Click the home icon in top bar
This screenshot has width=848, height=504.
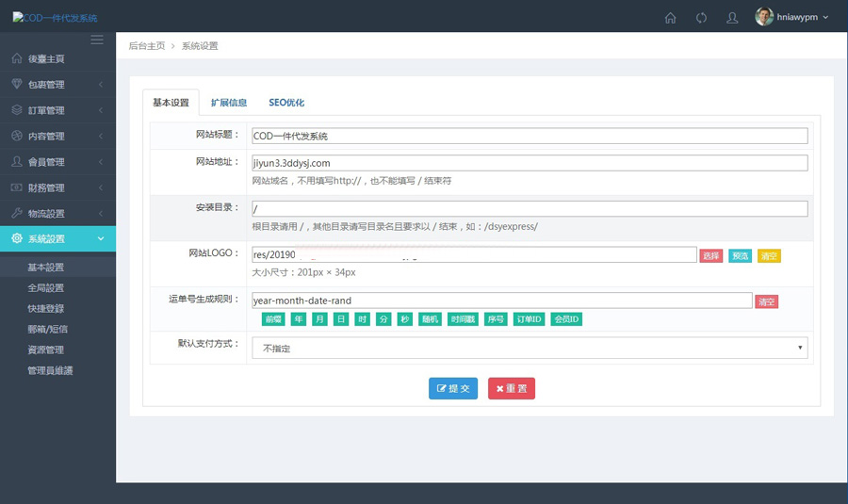671,17
